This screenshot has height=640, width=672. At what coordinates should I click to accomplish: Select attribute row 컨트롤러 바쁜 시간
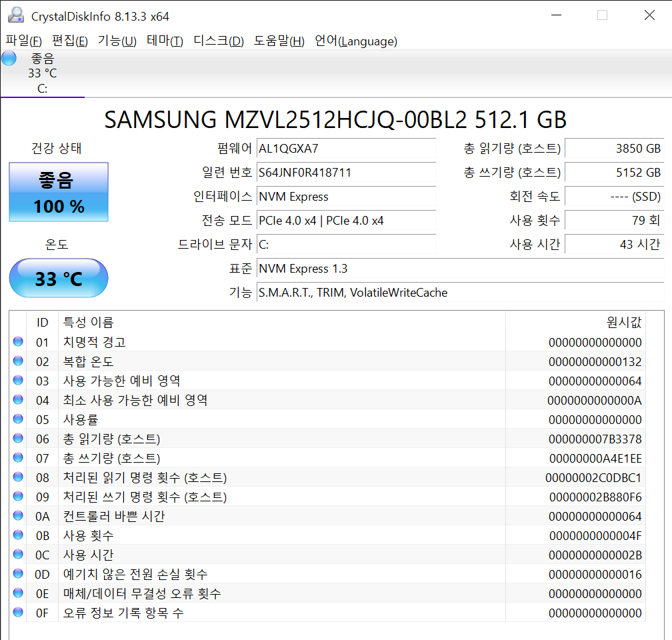(327, 516)
